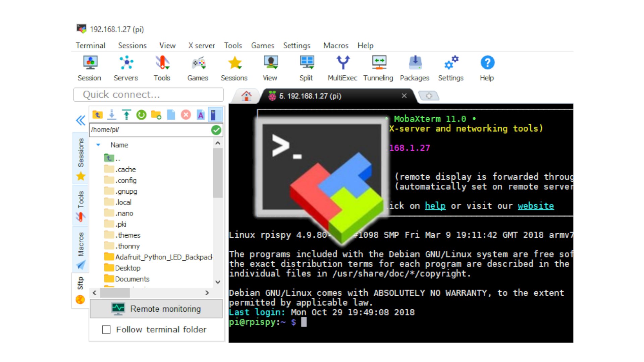The image size is (644, 362).
Task: Click the green checkmark status indicator
Action: pos(216,130)
